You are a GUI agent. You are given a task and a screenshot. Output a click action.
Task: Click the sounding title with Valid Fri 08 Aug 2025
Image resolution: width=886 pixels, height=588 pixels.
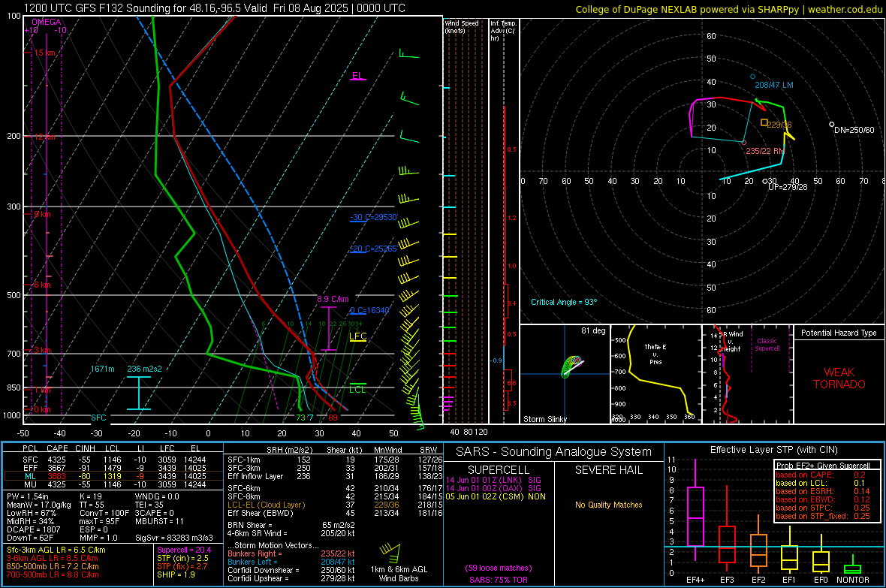(214, 8)
